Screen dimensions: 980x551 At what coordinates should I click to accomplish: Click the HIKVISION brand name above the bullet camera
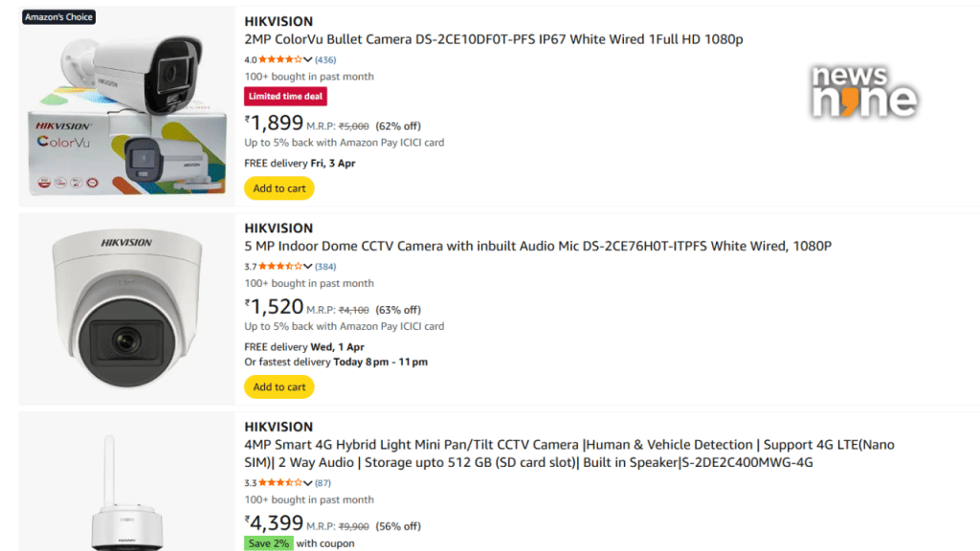click(277, 20)
